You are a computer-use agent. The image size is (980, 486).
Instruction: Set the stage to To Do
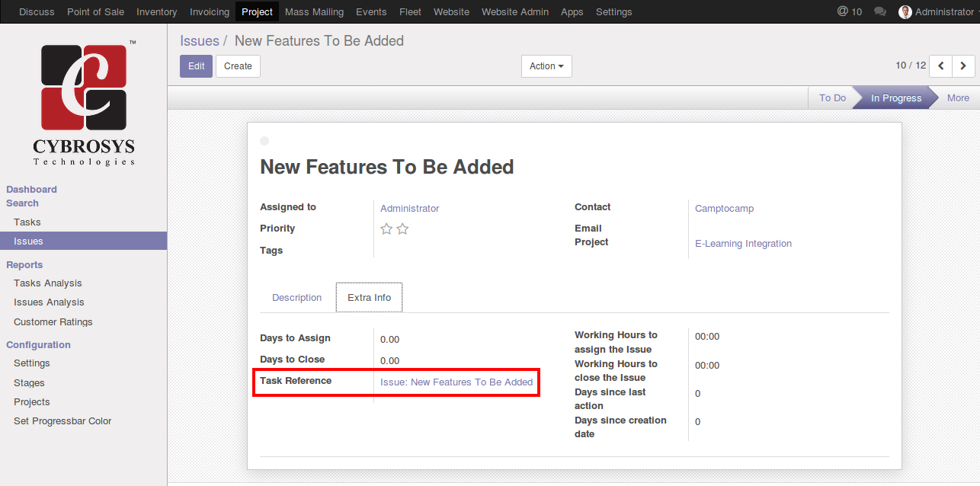tap(832, 98)
